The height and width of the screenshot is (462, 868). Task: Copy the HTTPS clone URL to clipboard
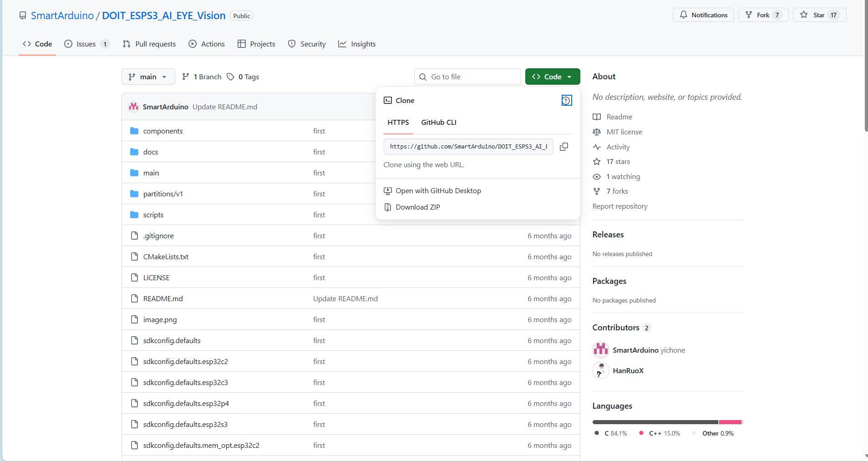(563, 147)
